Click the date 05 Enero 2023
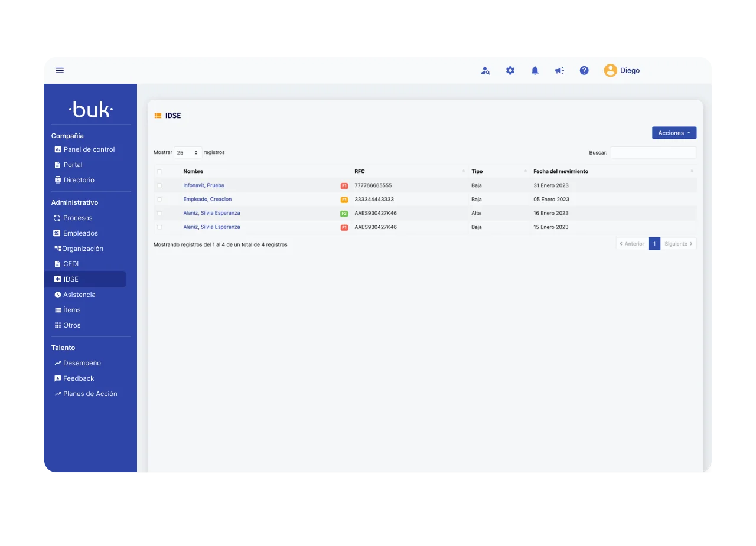The height and width of the screenshot is (546, 756). (551, 200)
